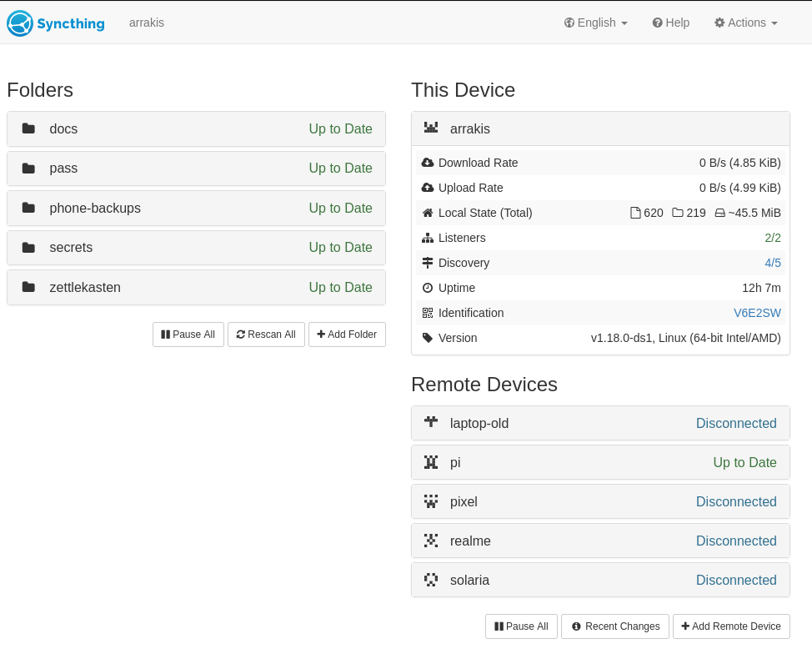Click the Local State home icon

click(427, 213)
